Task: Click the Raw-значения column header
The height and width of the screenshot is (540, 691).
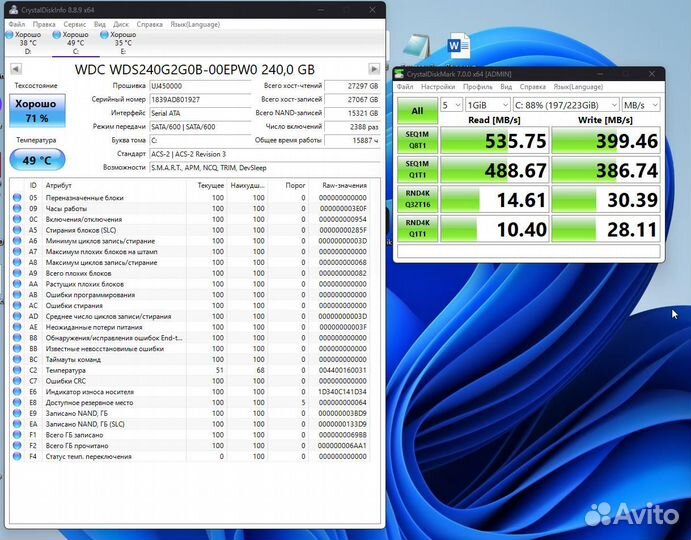Action: (339, 186)
